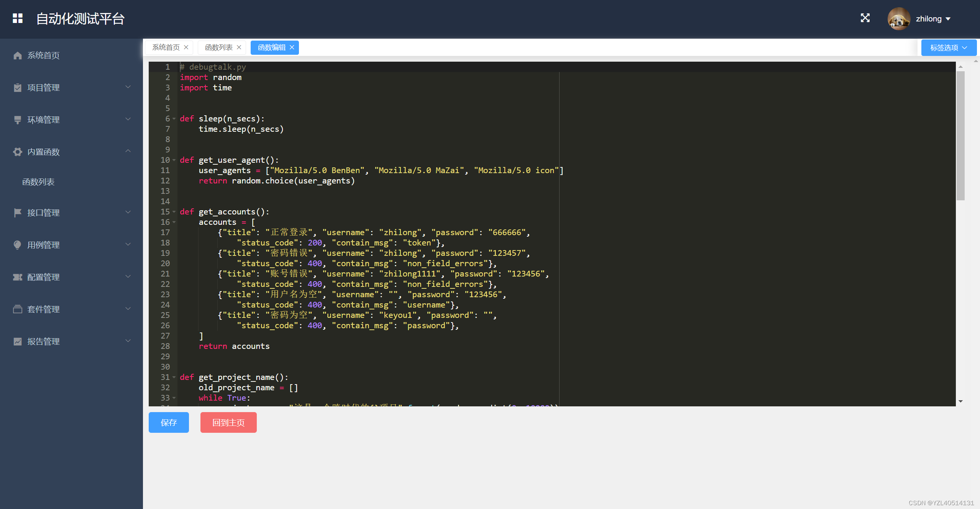The image size is (980, 509).
Task: Close the 系统首页 tab
Action: tap(186, 47)
